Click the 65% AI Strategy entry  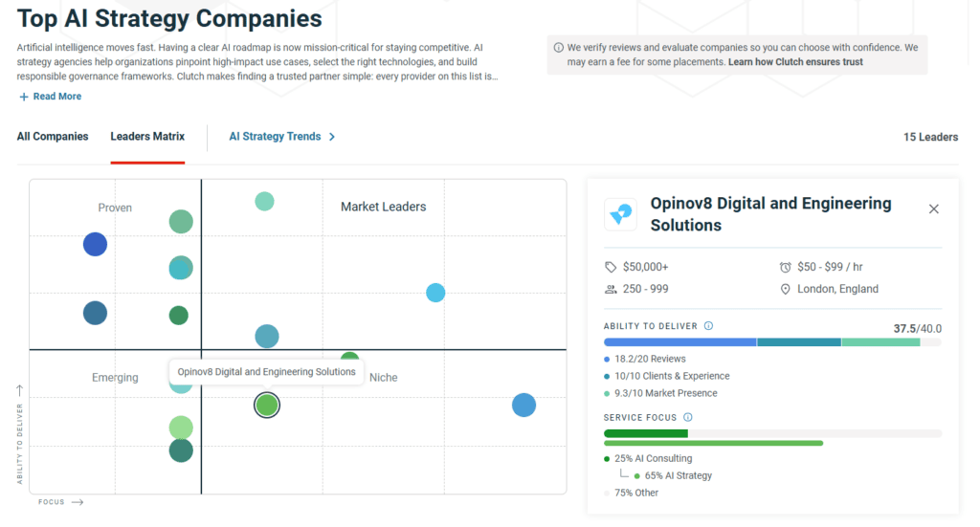pyautogui.click(x=679, y=475)
